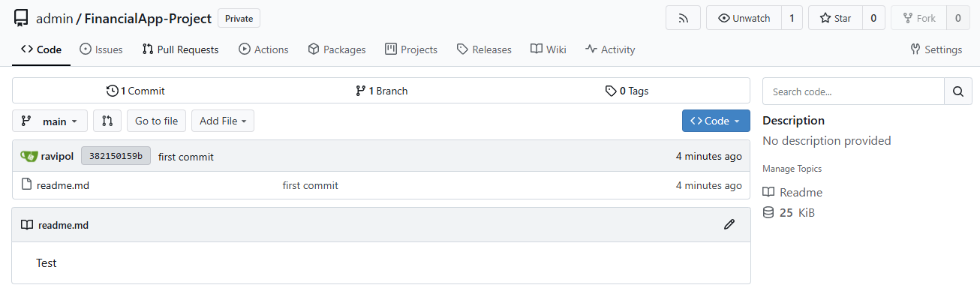Click the RSS feed icon button

pos(683,18)
